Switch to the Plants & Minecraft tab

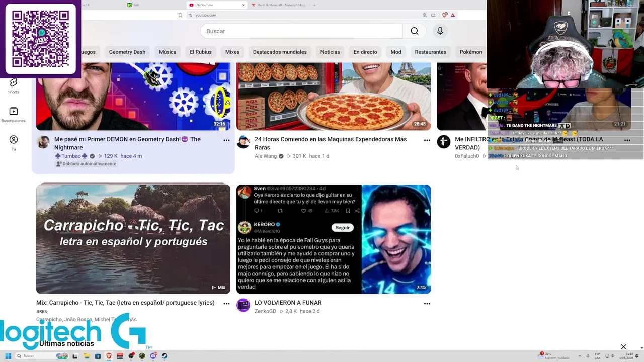278,5
